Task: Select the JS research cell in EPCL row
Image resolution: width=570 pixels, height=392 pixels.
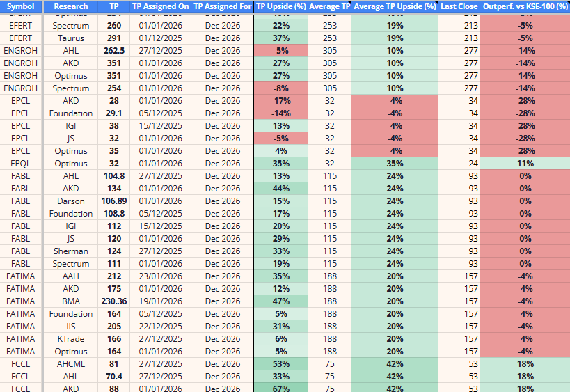Action: pyautogui.click(x=71, y=139)
